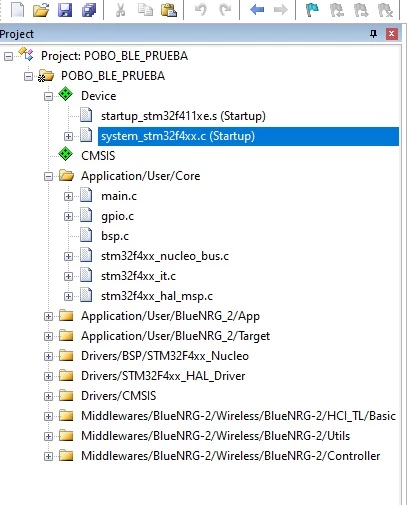Image resolution: width=407 pixels, height=505 pixels.
Task: Click the Application/User/Core open folder icon
Action: [66, 175]
